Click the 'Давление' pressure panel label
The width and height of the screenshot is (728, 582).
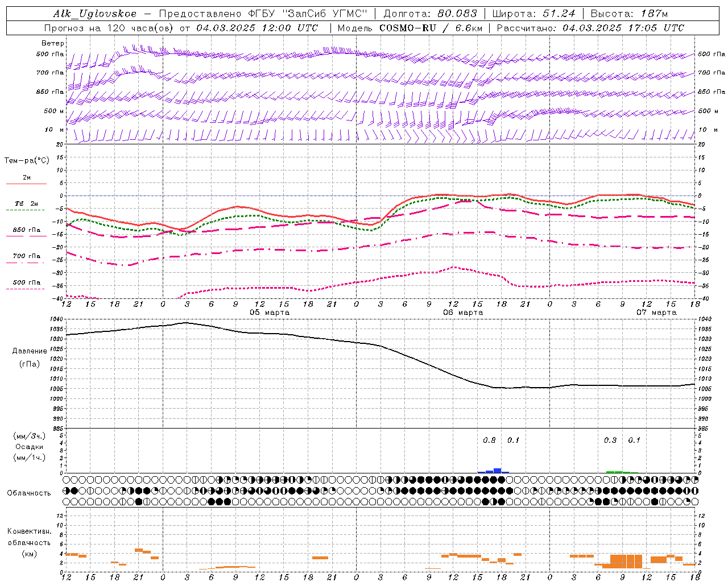pyautogui.click(x=30, y=351)
